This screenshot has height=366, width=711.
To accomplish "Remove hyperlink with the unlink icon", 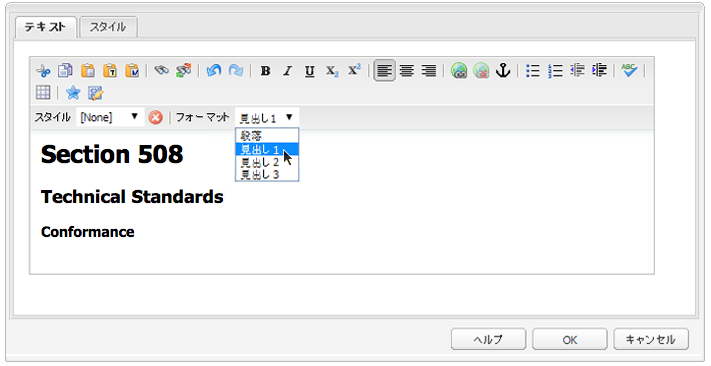I will coord(481,71).
